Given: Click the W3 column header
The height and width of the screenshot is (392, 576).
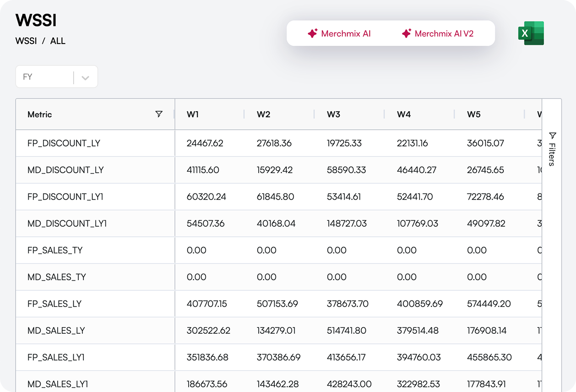Looking at the screenshot, I should 333,114.
